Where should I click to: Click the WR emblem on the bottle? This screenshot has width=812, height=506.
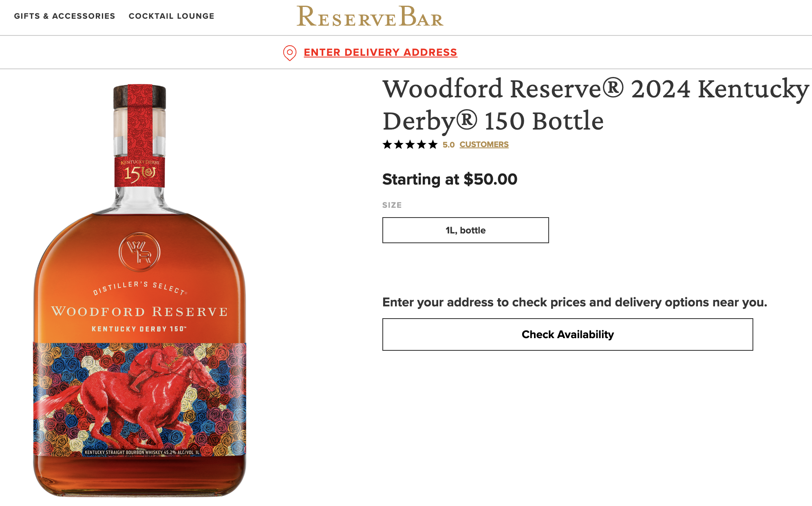[x=139, y=252]
